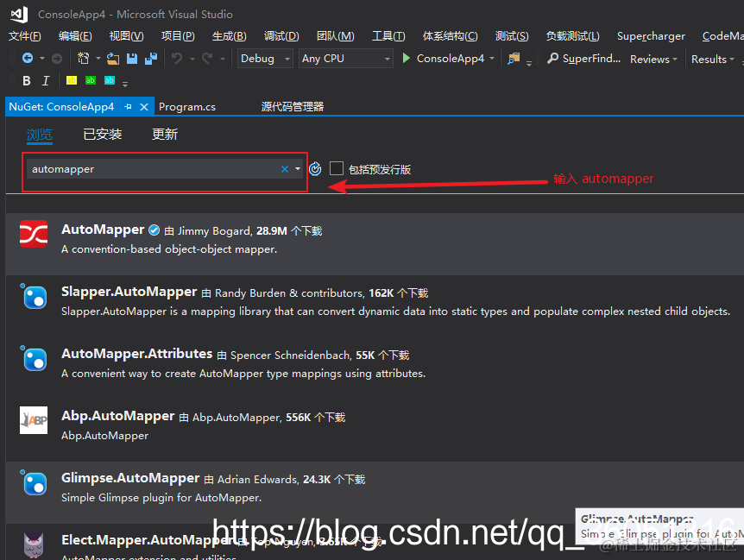Open the 编辑(E) menu

[75, 36]
